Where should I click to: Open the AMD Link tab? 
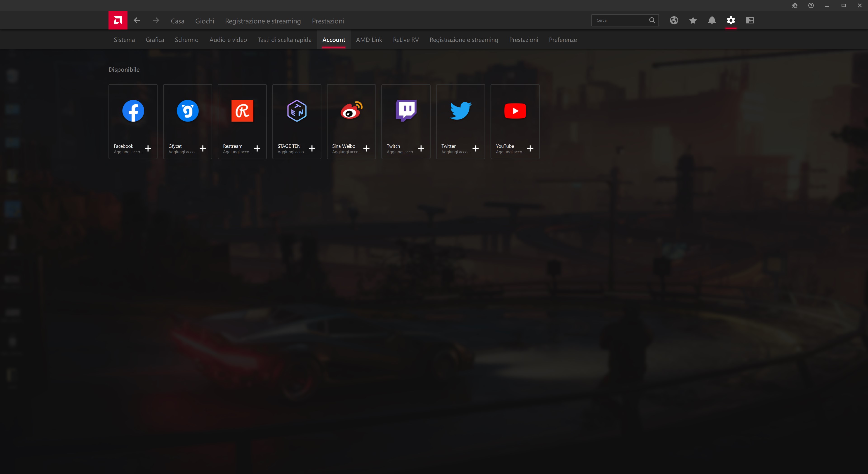pos(369,40)
